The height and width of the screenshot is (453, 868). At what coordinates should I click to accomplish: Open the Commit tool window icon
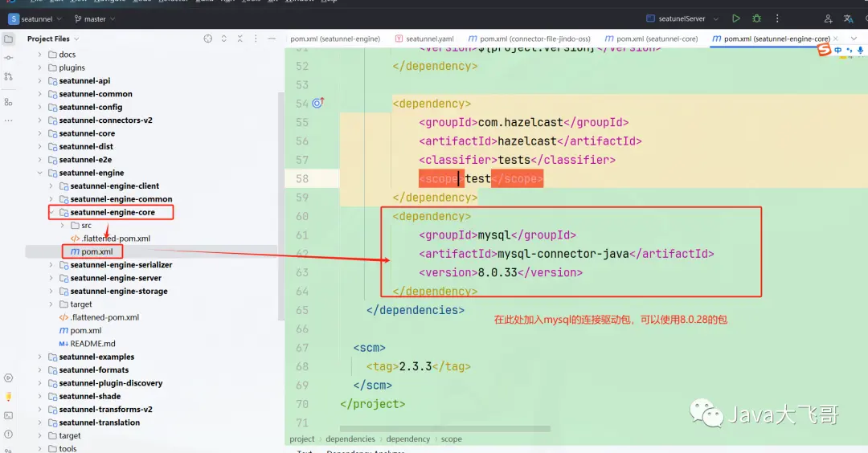pos(8,58)
